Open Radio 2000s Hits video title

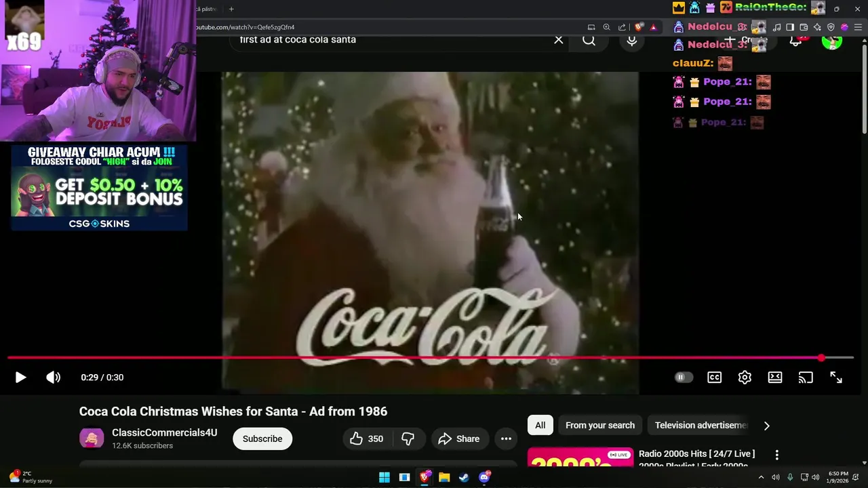pos(696,459)
